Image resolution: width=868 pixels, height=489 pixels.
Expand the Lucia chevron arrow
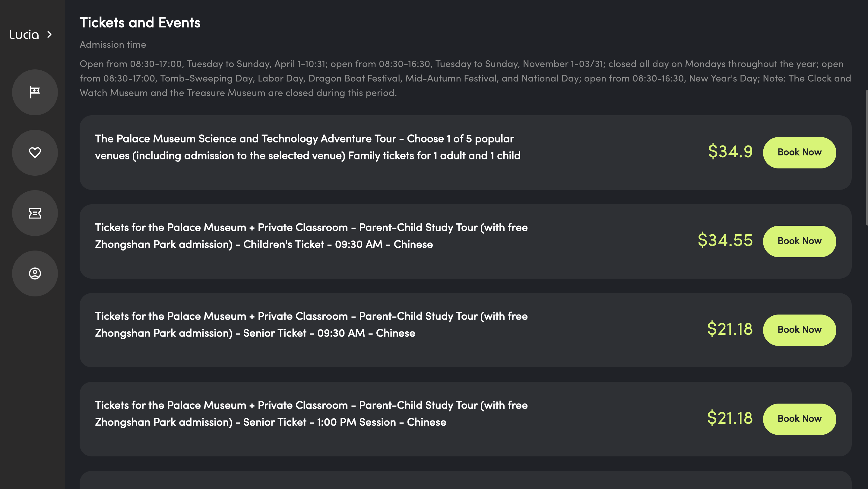[49, 34]
